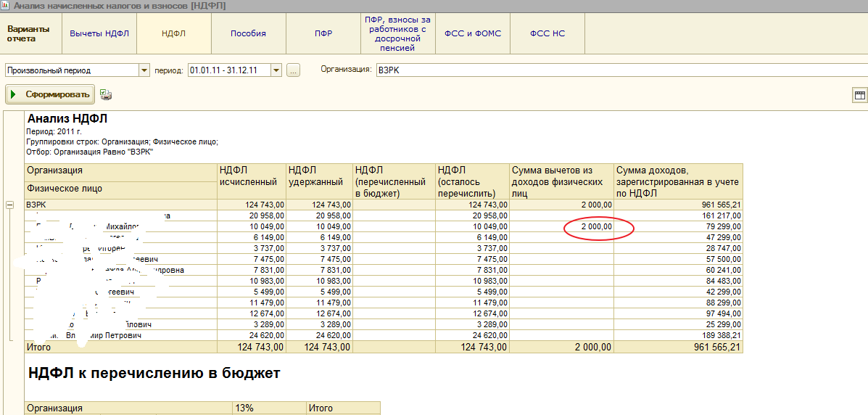Click the window icon in the title bar

6,6
